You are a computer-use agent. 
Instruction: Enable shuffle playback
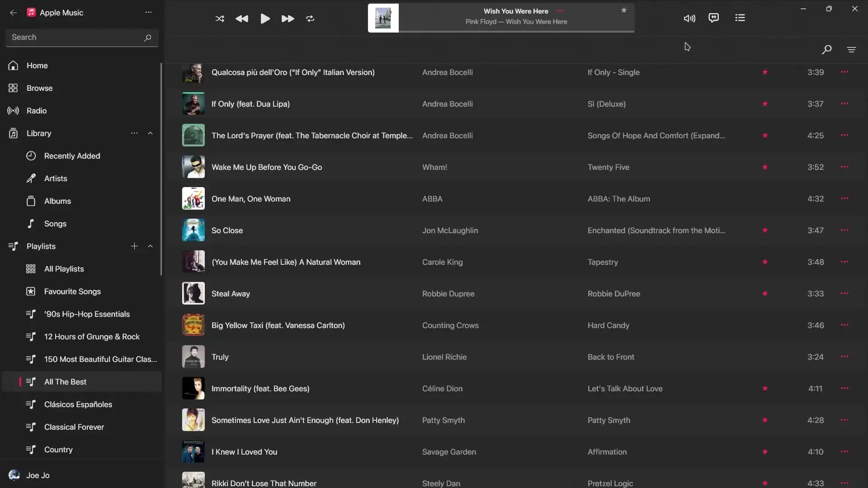220,19
